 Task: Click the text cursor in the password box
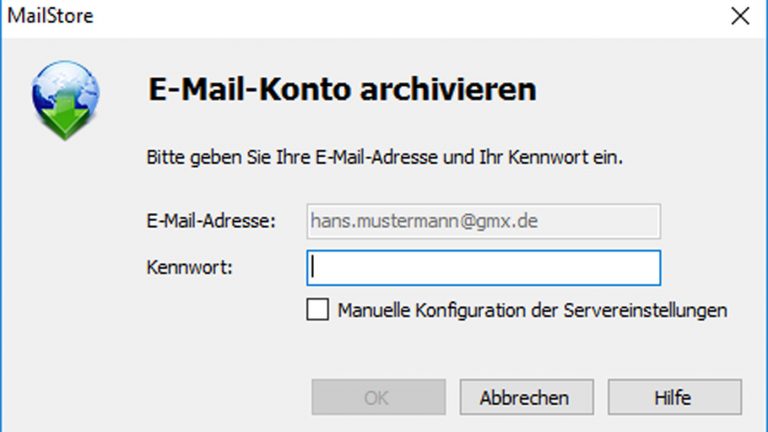[314, 268]
